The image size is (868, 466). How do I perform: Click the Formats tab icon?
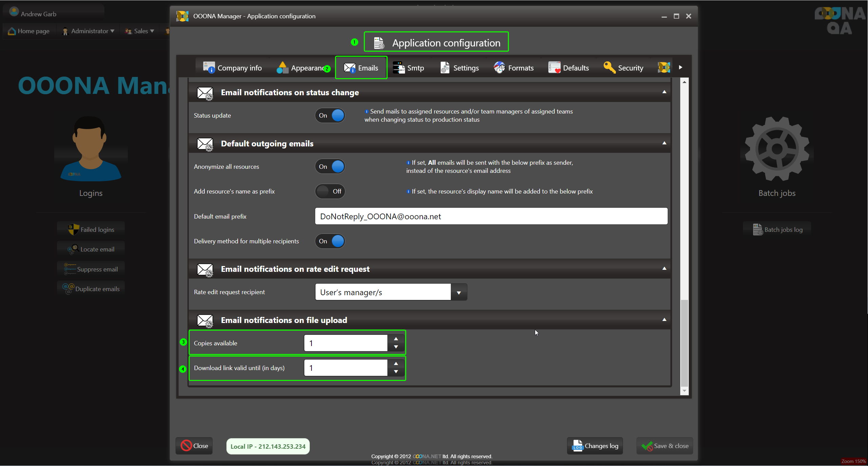pos(499,68)
